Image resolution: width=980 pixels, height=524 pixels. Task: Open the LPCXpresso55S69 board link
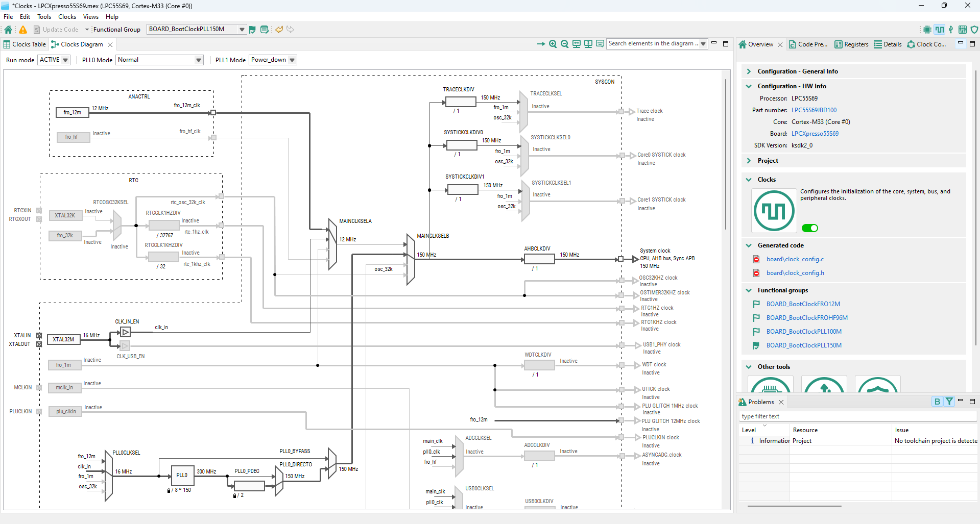[x=815, y=134]
